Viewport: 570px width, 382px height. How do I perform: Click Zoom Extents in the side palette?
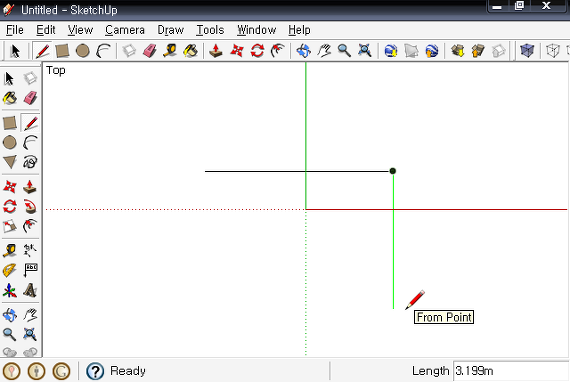[x=30, y=334]
